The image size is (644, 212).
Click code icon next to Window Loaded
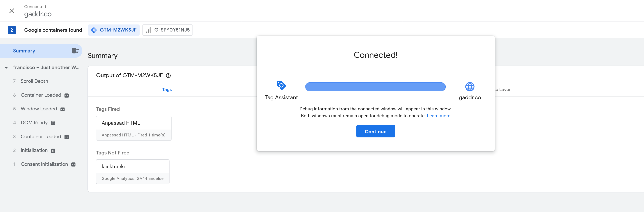point(63,109)
